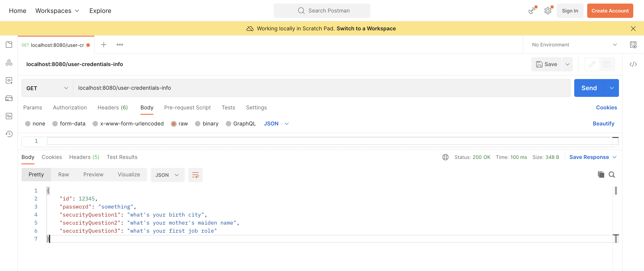644x271 pixels.
Task: Change the response JSON format dropdown
Action: click(x=167, y=175)
